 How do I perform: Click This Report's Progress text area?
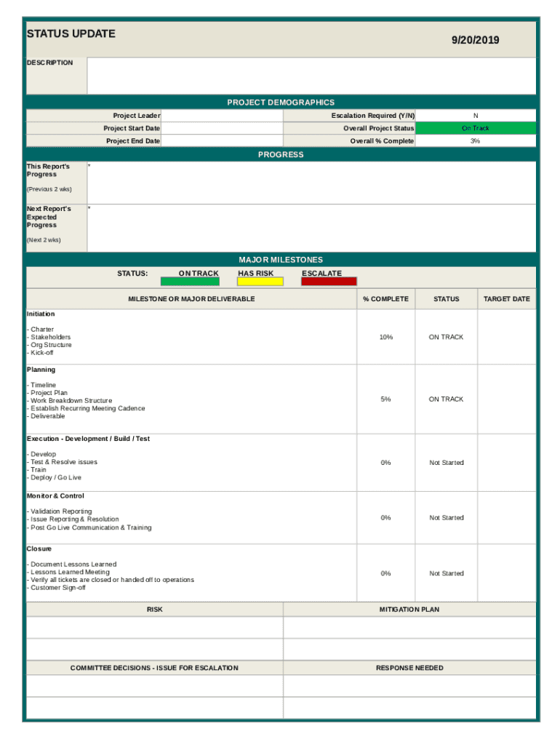click(311, 183)
